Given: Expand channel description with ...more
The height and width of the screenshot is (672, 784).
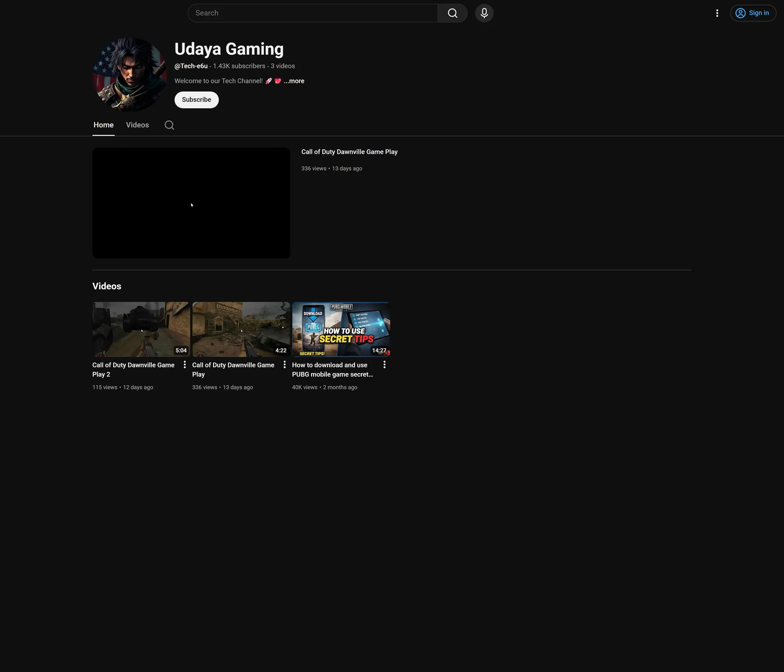Looking at the screenshot, I should pyautogui.click(x=294, y=81).
